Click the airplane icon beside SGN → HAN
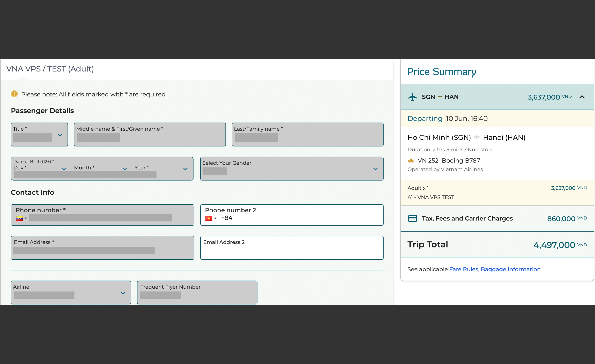 coord(412,97)
